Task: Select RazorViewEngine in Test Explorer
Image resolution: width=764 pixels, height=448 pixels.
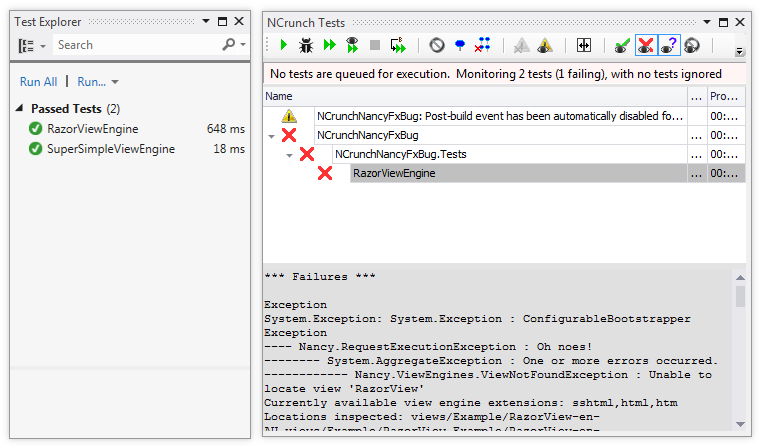Action: pyautogui.click(x=93, y=129)
